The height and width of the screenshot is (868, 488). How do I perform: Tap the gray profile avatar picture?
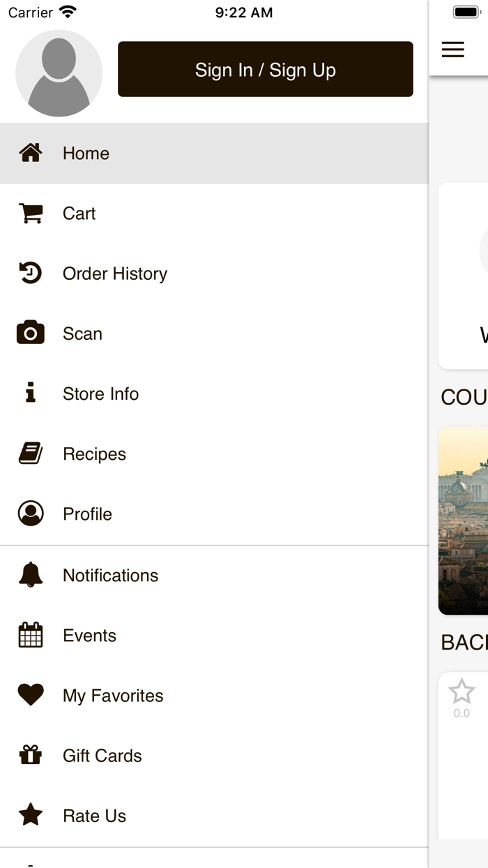[x=59, y=73]
